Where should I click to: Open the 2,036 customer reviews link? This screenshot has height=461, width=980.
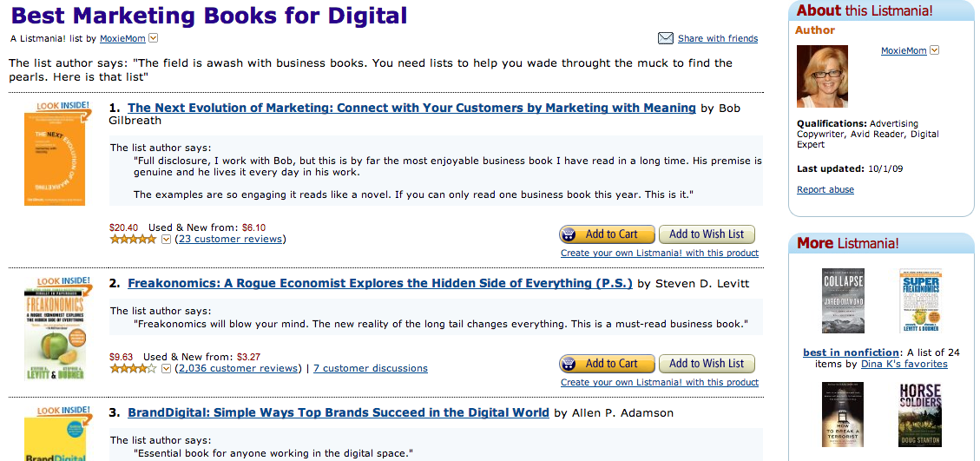tap(238, 368)
